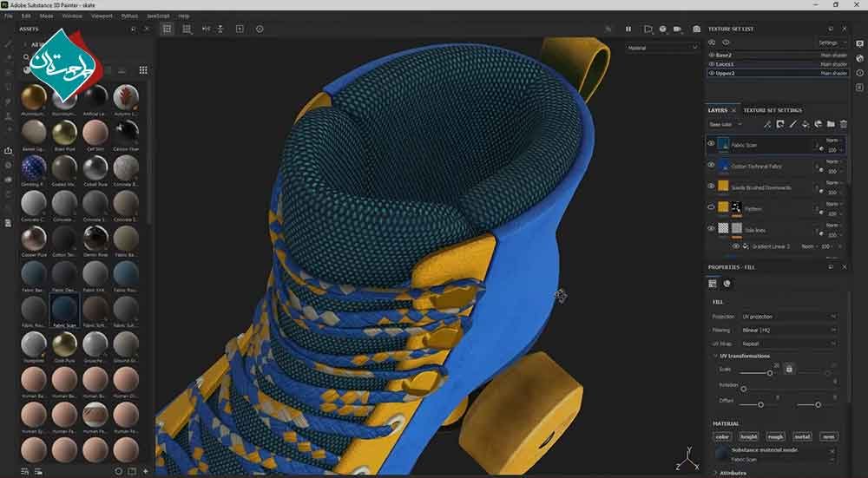Screen dimensions: 868x478
Task: Collapse the UV transformations section
Action: click(x=715, y=356)
